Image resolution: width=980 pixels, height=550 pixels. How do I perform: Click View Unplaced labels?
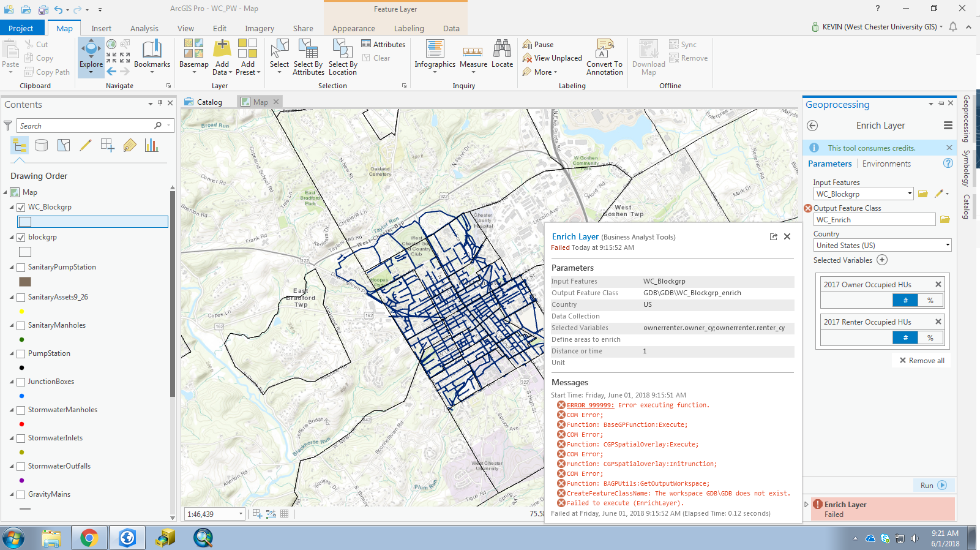coord(552,58)
